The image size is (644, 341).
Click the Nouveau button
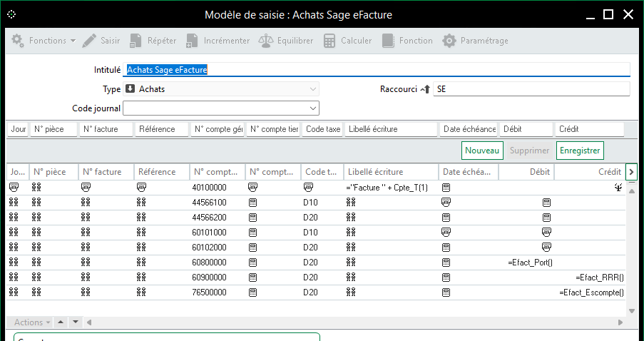pos(482,151)
